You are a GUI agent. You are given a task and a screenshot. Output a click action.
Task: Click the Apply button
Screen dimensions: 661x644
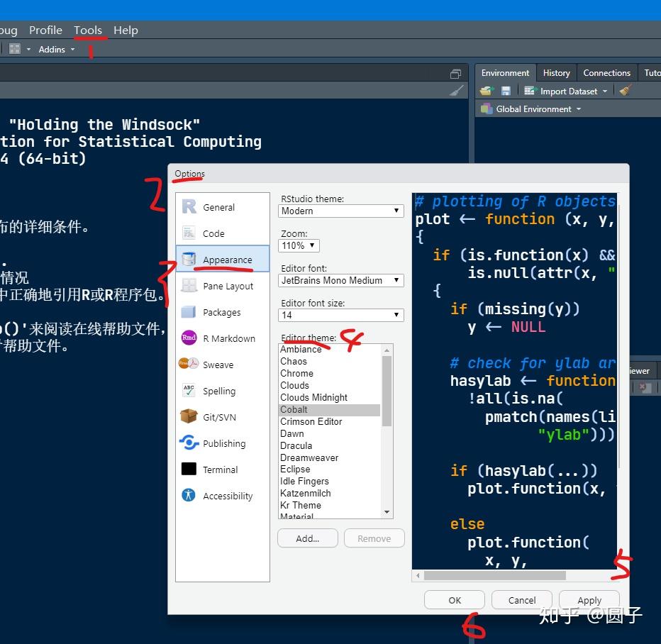point(589,599)
